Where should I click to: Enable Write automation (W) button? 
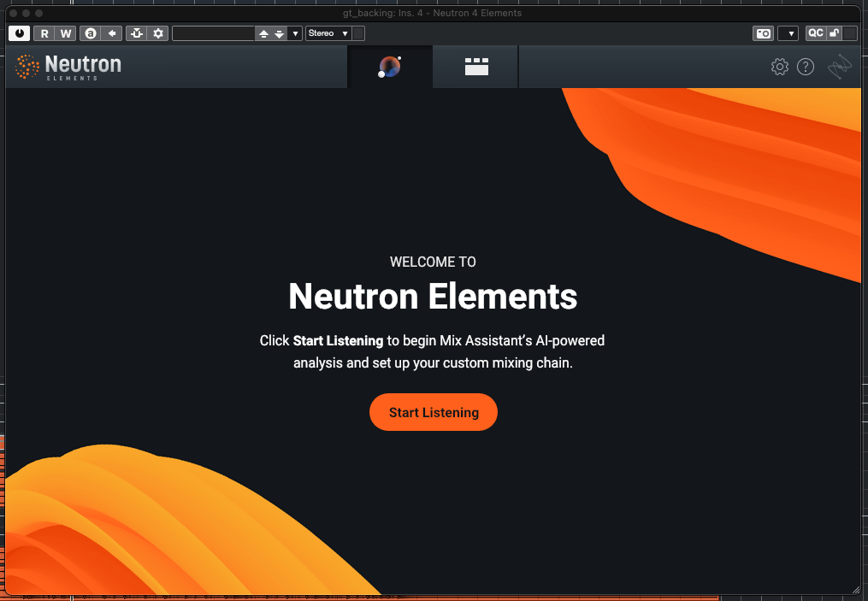(65, 33)
